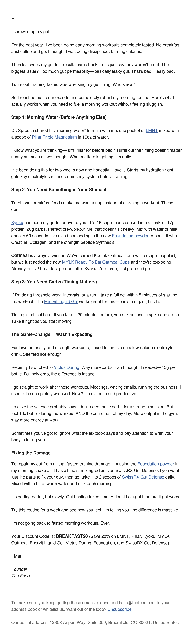Select the BREAKFAST20 discount code text
The height and width of the screenshot is (644, 190).
(x=72, y=536)
